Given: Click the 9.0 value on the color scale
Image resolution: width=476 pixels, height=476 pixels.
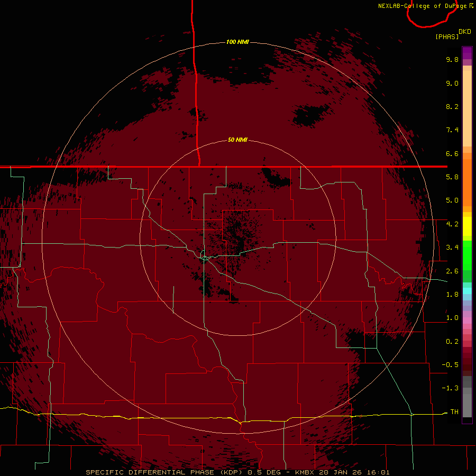Looking at the screenshot, I should click(x=452, y=83).
